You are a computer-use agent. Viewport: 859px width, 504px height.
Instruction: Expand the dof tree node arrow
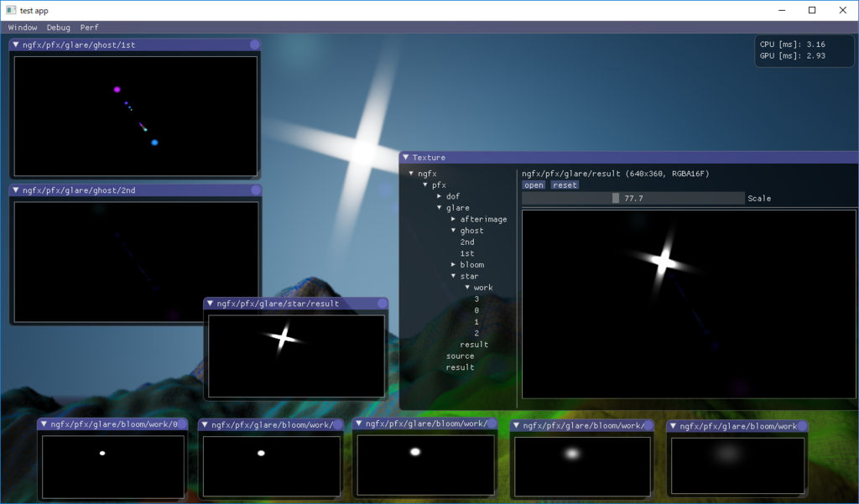[440, 196]
